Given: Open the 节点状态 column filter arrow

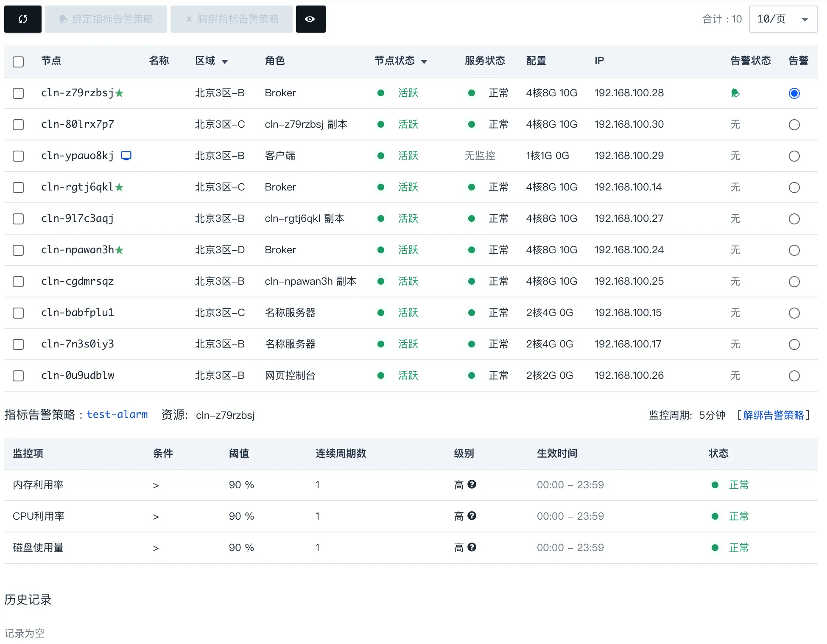Looking at the screenshot, I should click(424, 62).
